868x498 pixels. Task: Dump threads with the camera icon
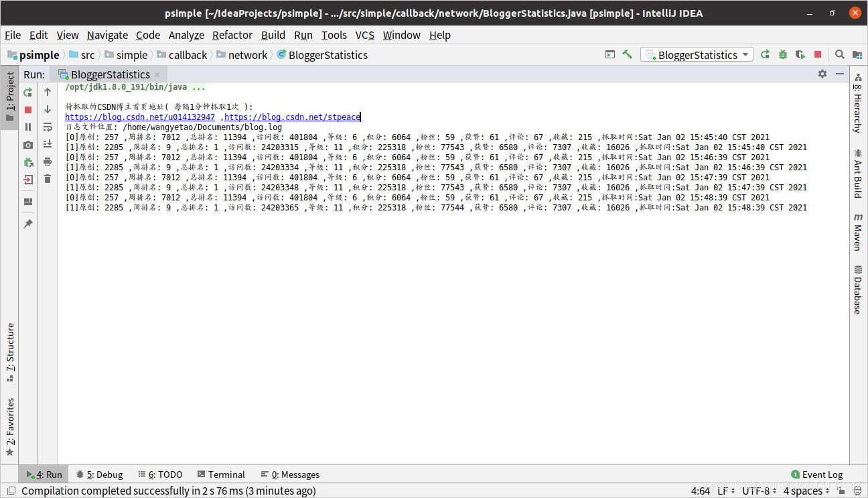[x=28, y=144]
